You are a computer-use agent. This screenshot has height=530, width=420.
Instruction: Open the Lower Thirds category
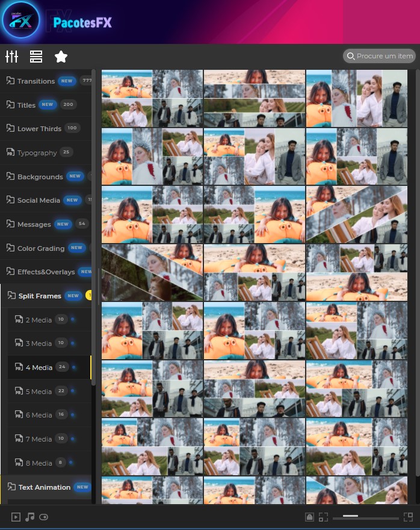[x=39, y=129]
